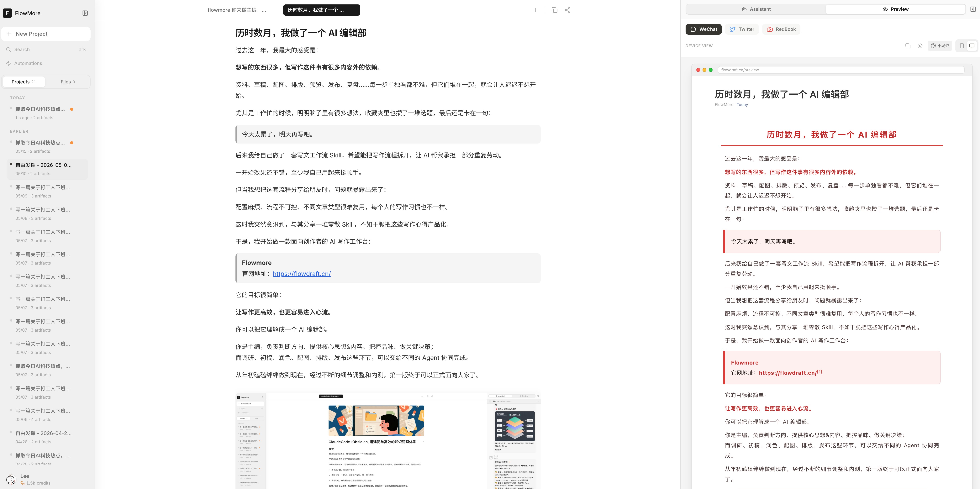This screenshot has height=489, width=980.
Task: Click the Lee avatar icon
Action: pos(11,480)
